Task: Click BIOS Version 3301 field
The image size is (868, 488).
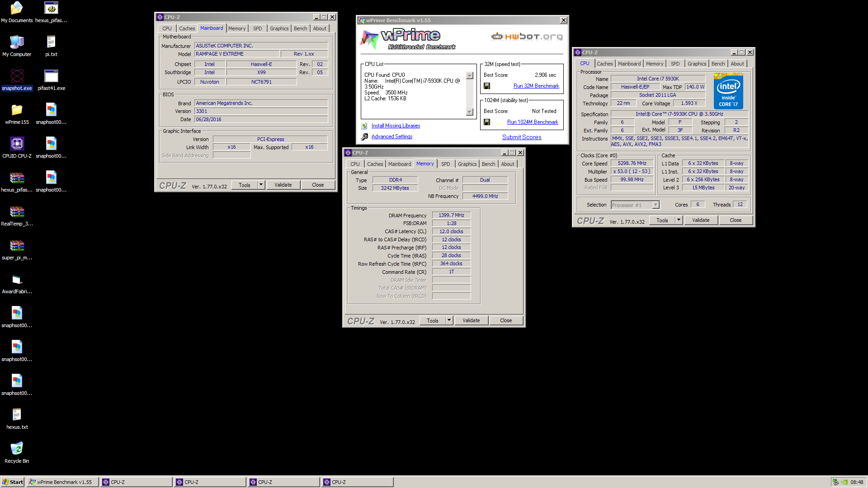Action: pos(261,111)
